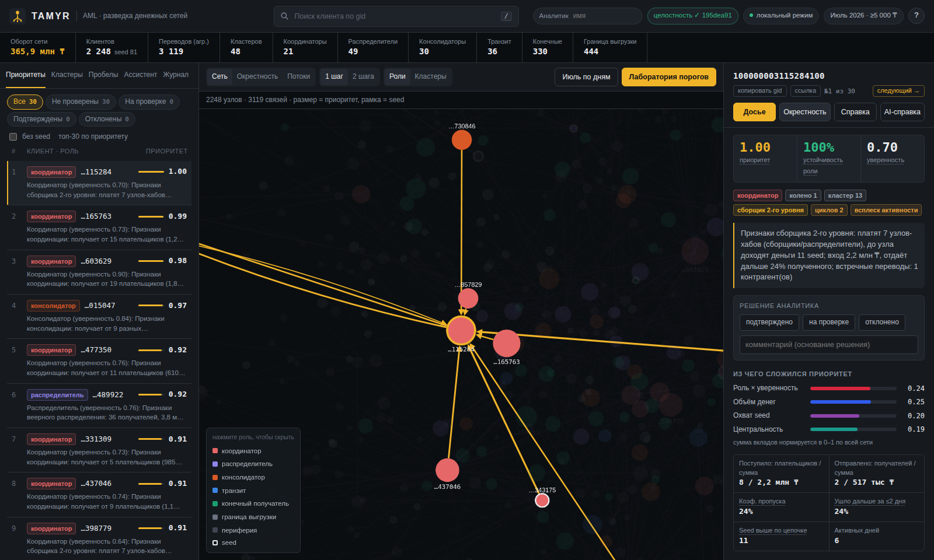Click the Объём денег contribution bar
The image size is (934, 560).
pyautogui.click(x=853, y=402)
